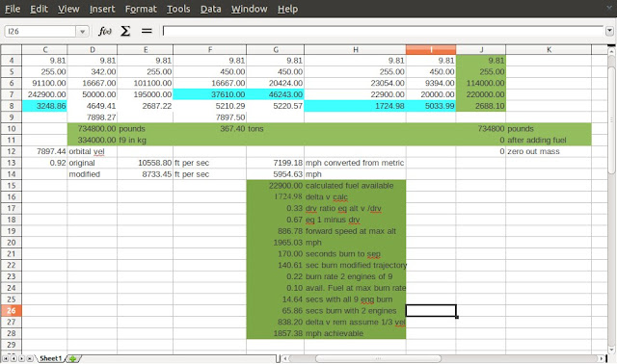The image size is (617, 364).
Task: Click the Function equals icon
Action: point(147,31)
